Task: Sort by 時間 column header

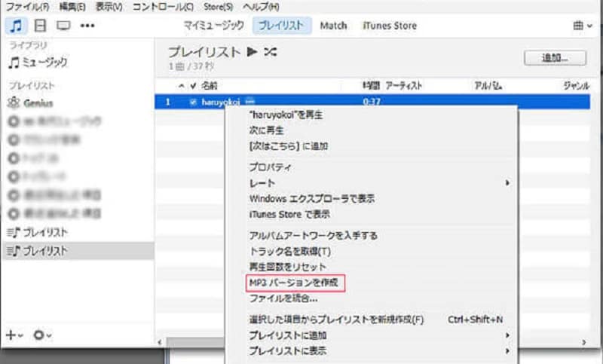Action: (x=371, y=86)
